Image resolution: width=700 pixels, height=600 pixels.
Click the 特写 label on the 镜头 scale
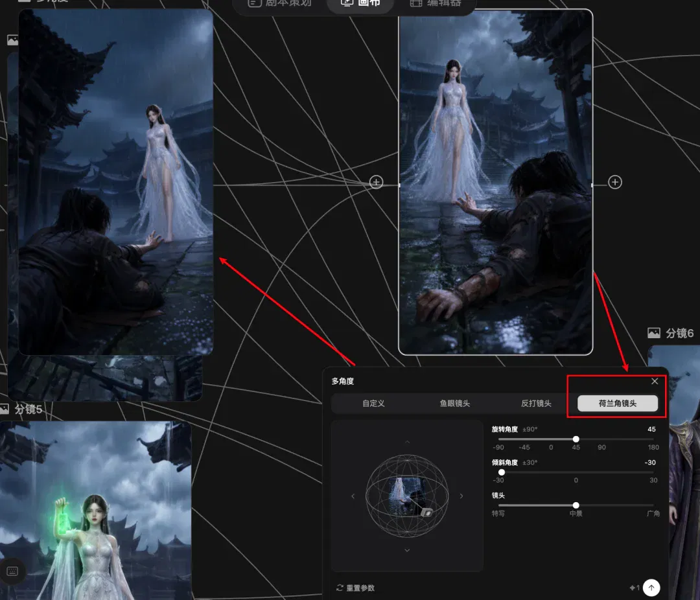498,513
